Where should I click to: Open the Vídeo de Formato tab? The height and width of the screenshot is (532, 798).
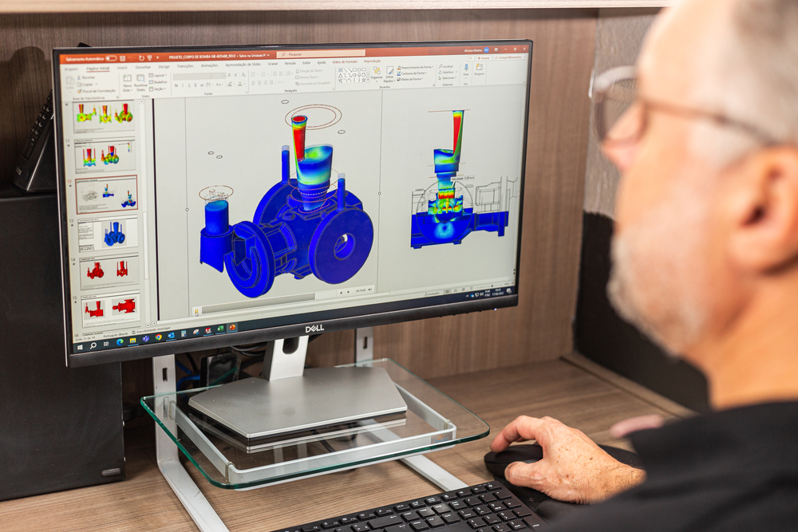[x=345, y=62]
